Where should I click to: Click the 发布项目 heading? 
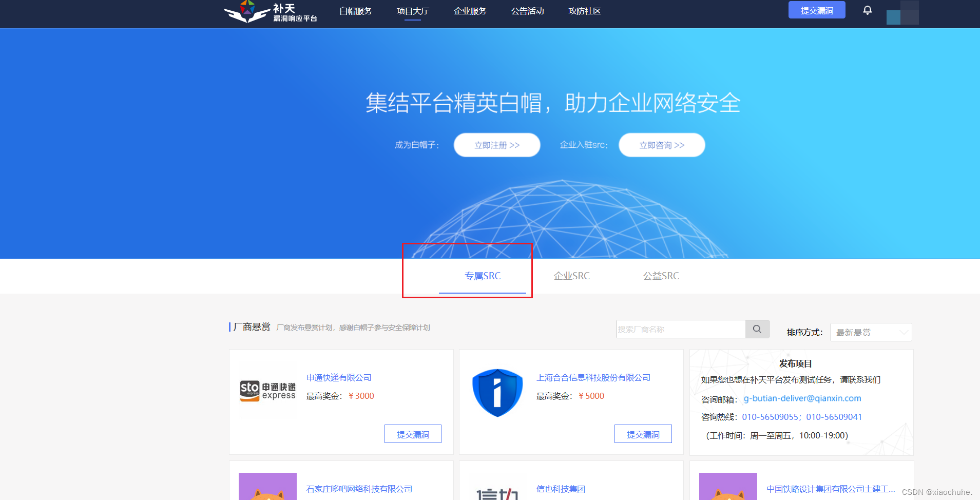point(795,363)
